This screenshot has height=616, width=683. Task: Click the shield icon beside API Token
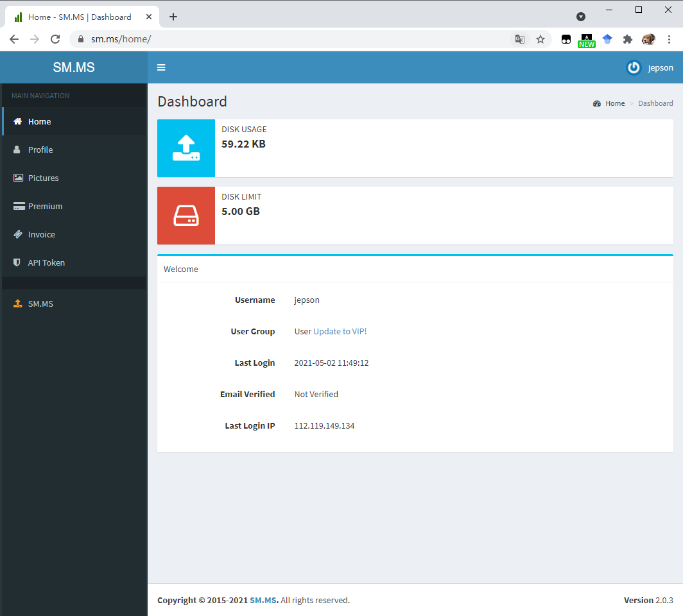tap(17, 262)
